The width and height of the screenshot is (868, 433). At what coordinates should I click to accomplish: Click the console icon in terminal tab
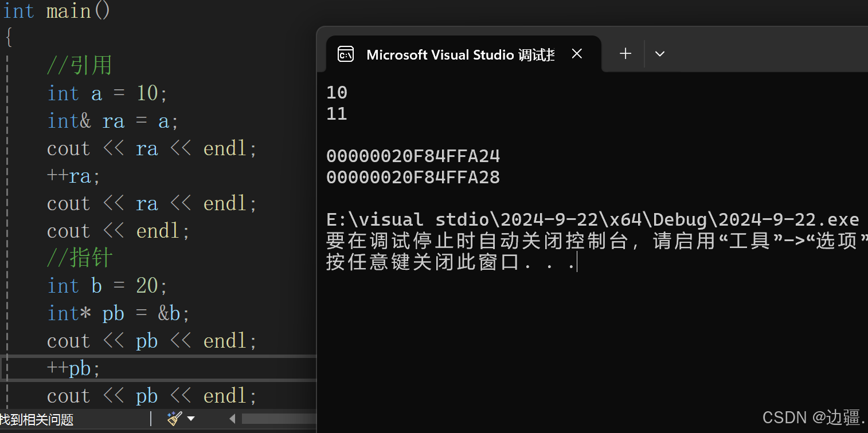346,54
